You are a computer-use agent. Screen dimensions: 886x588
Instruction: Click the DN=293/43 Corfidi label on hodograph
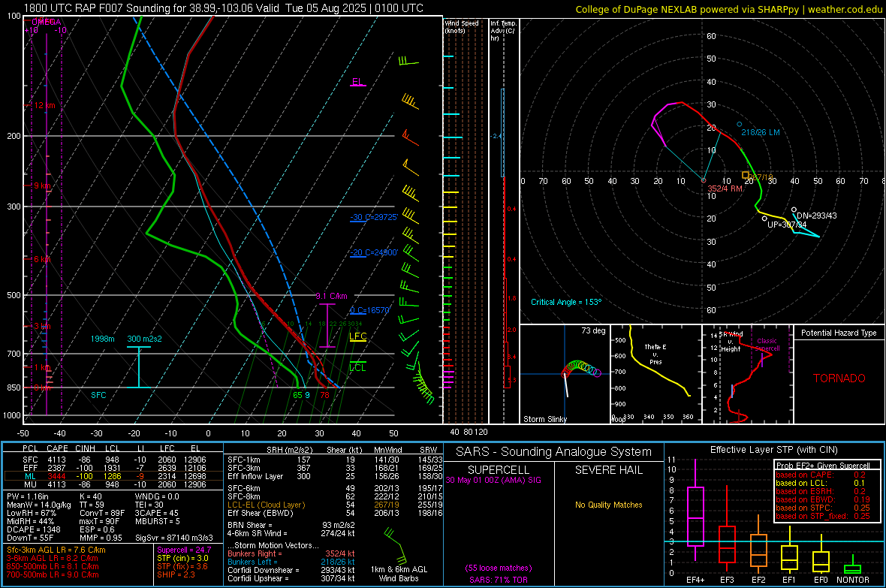click(x=816, y=216)
